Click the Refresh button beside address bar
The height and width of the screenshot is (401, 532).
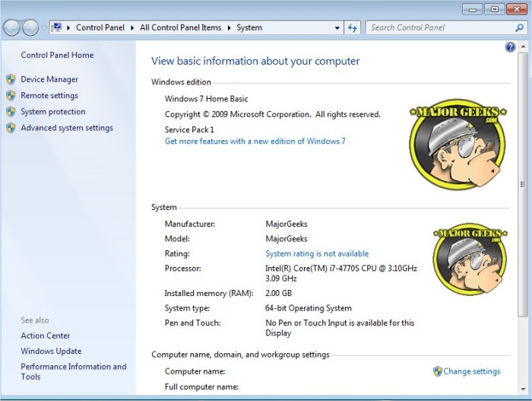(x=352, y=28)
